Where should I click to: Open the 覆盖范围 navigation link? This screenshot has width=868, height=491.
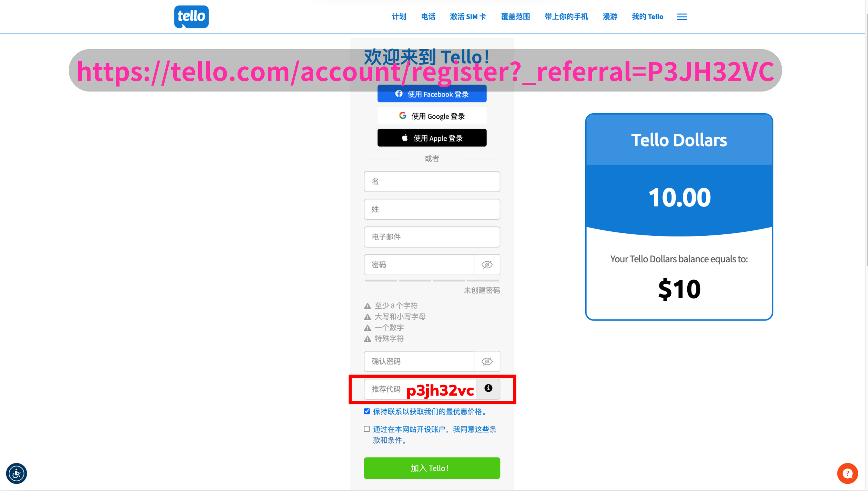[x=515, y=16]
